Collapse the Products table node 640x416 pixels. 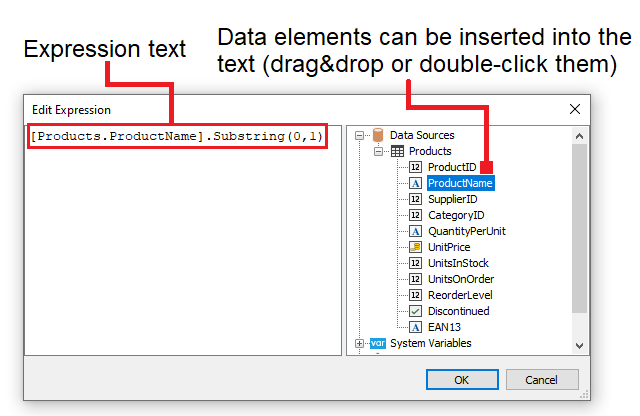(378, 151)
